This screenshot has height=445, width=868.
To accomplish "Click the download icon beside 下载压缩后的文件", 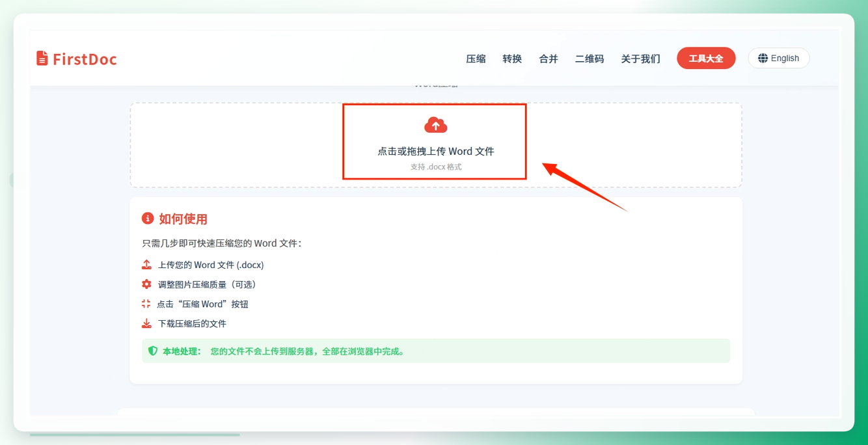I will click(146, 323).
